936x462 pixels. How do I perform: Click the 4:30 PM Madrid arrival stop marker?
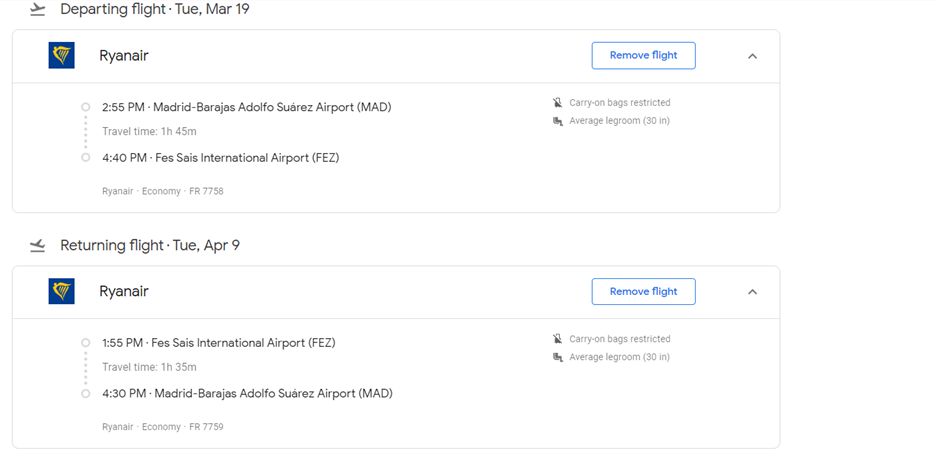tap(86, 394)
